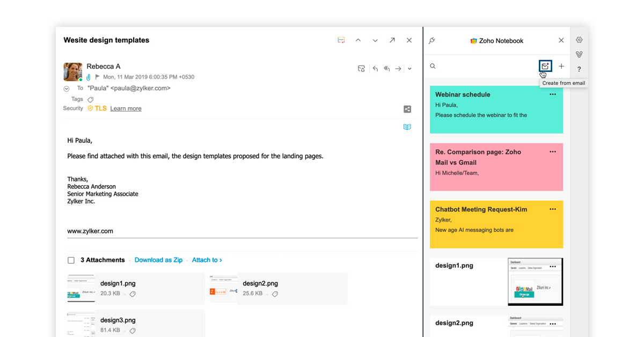
Task: Click the tag icon on design2.png attachment
Action: (275, 294)
